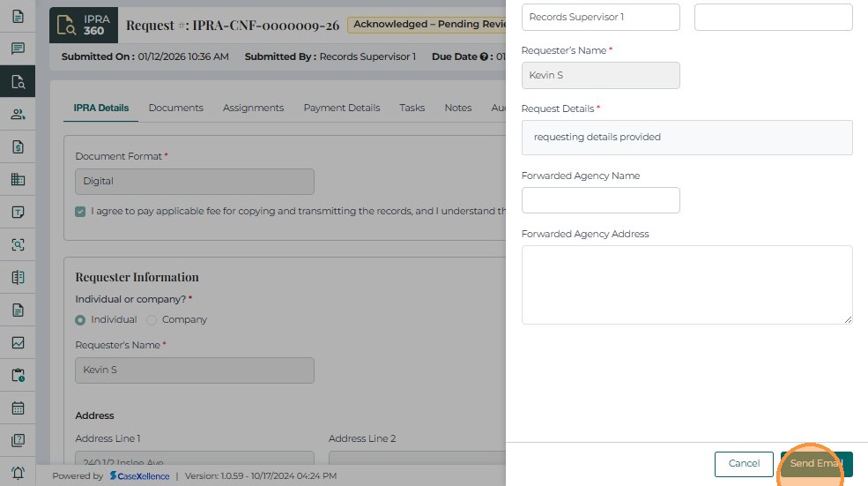868x486 pixels.
Task: Click the IPRA 360 logo
Action: pyautogui.click(x=84, y=25)
